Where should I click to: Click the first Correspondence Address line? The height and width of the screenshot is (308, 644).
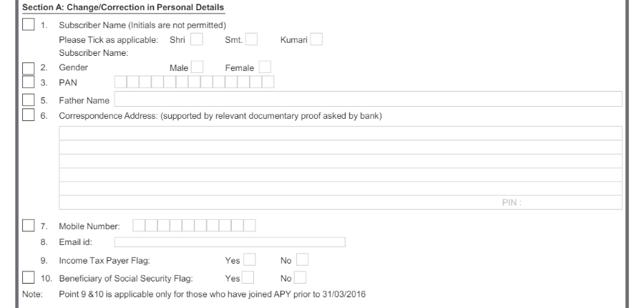tap(341, 133)
